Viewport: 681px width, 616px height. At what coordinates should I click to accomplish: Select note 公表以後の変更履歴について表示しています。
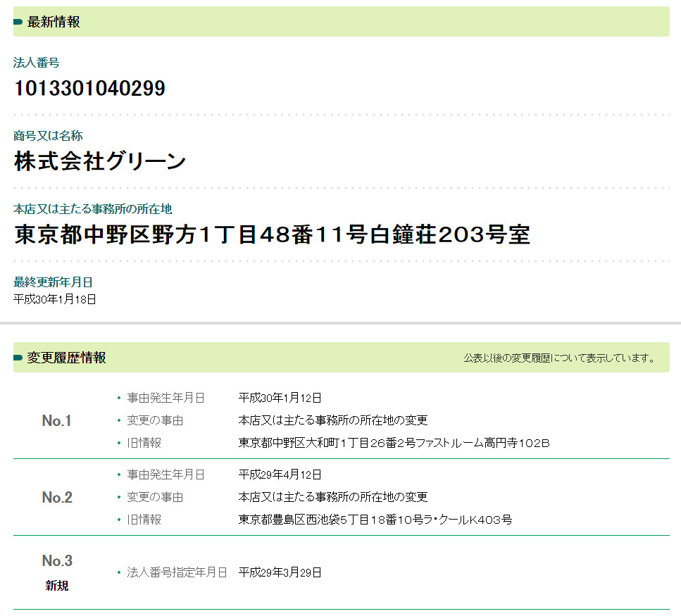point(561,358)
